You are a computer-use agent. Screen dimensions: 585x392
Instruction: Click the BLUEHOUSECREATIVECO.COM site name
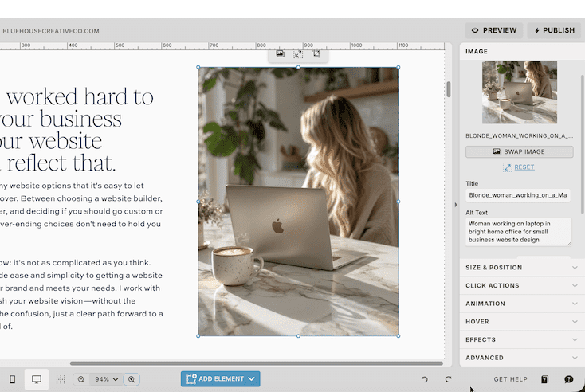pyautogui.click(x=51, y=31)
